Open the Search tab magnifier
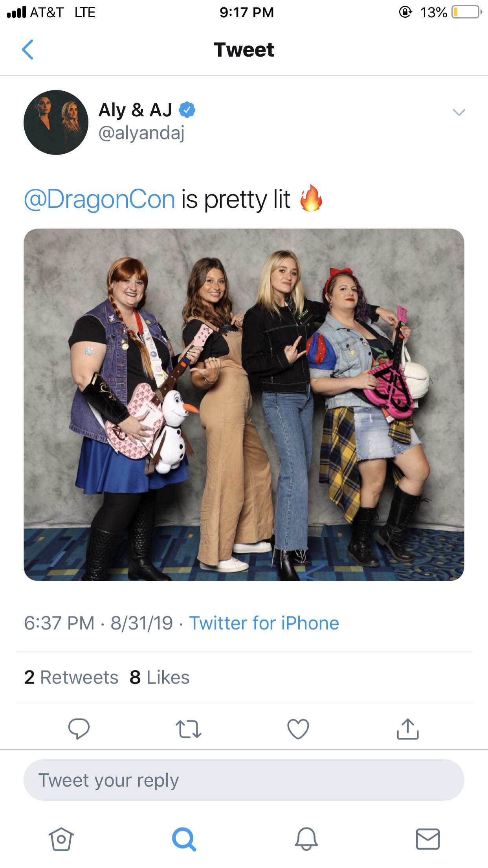The image size is (488, 868). click(x=184, y=839)
